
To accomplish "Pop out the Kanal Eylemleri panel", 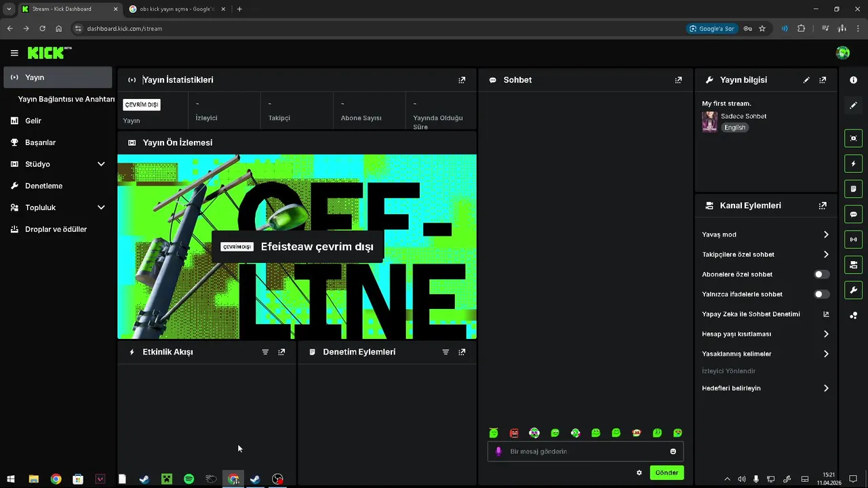I will tap(823, 205).
